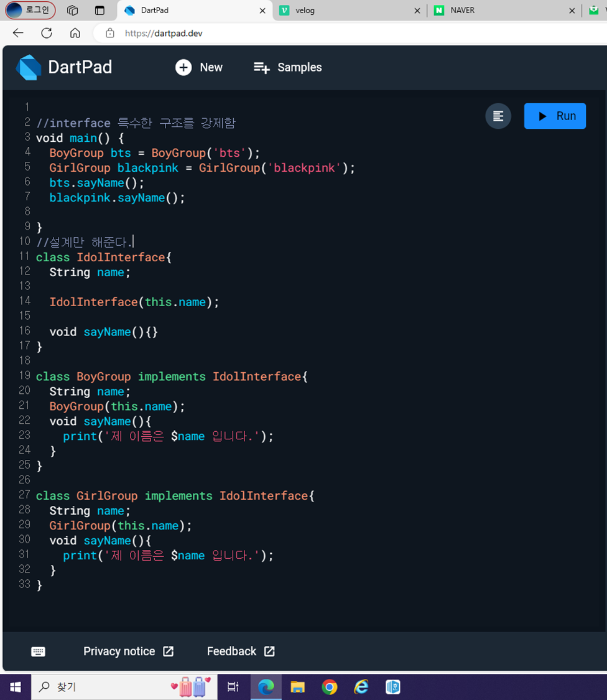Click the '//설계만 해준다.' comment on line 10

point(85,242)
